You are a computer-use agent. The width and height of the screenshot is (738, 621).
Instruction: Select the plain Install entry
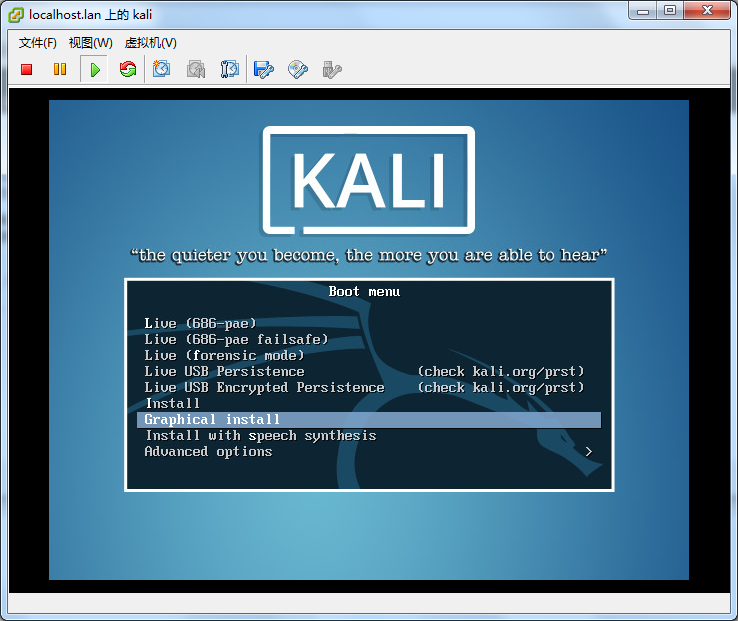369,403
